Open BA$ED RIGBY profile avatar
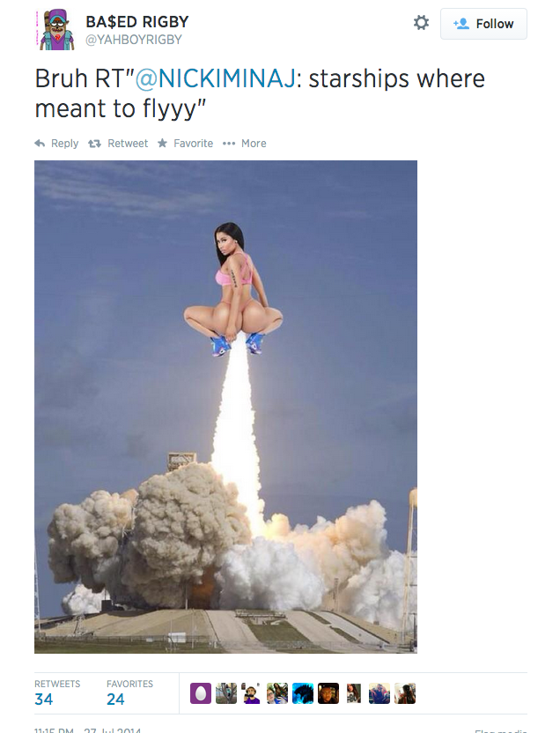This screenshot has height=733, width=560. pyautogui.click(x=55, y=30)
